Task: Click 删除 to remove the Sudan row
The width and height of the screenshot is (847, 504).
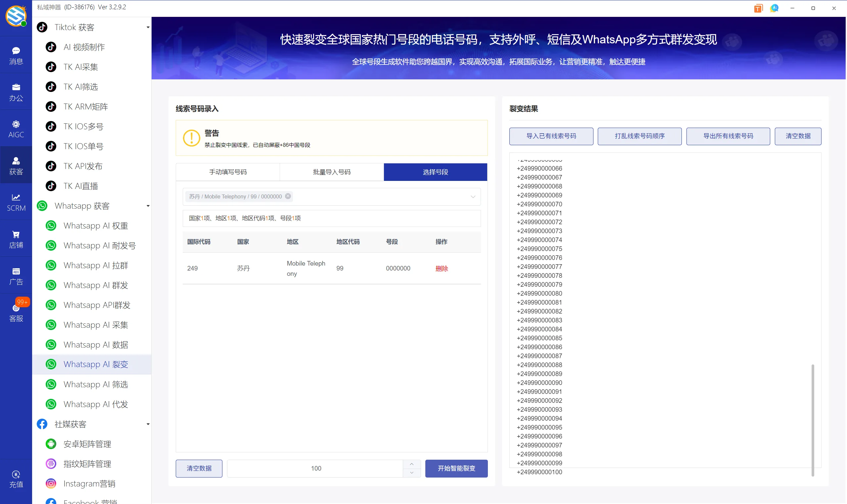Action: pyautogui.click(x=442, y=268)
